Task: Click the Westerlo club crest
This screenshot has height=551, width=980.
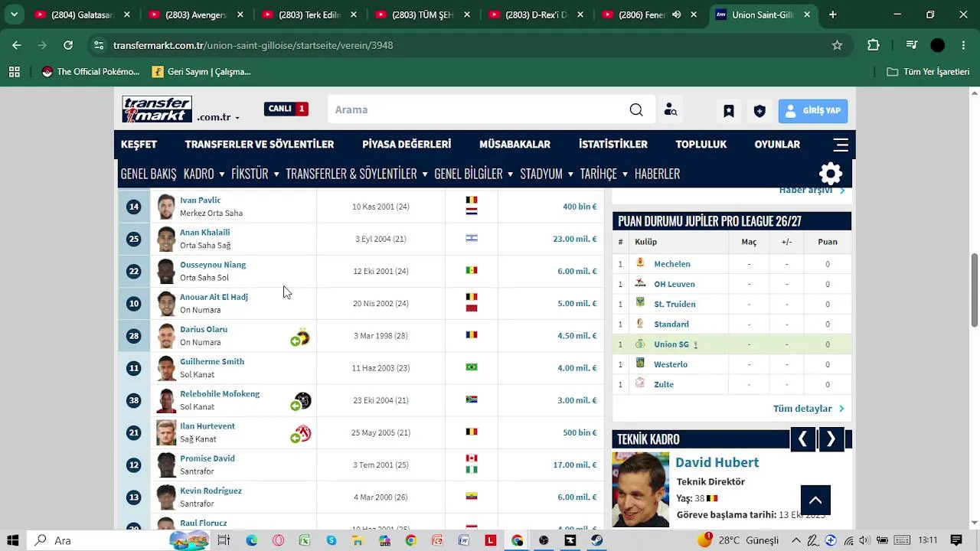Action: pos(640,364)
